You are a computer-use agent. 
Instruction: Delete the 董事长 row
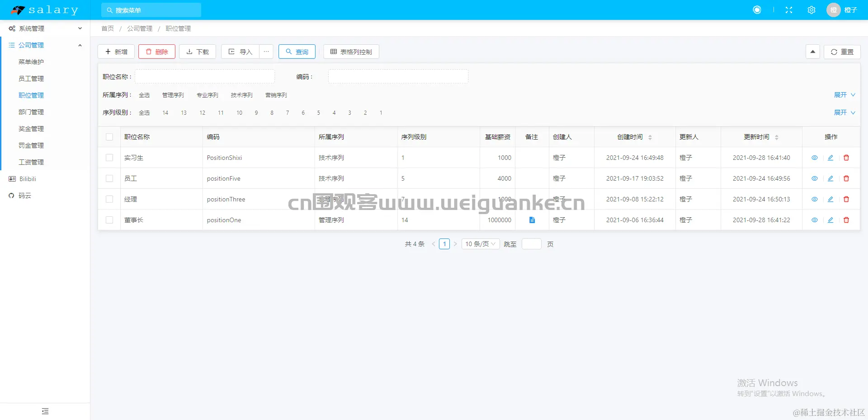[x=846, y=220]
